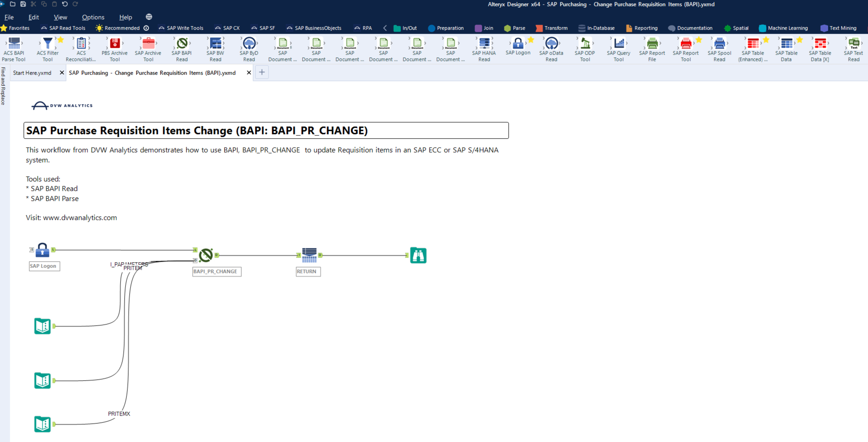This screenshot has height=442, width=868.
Task: Select the BAPI_PR_CHANGE node on canvas
Action: coord(206,255)
